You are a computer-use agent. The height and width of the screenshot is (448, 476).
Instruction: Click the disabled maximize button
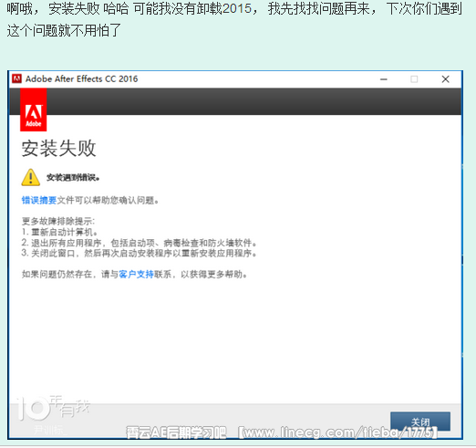click(414, 79)
